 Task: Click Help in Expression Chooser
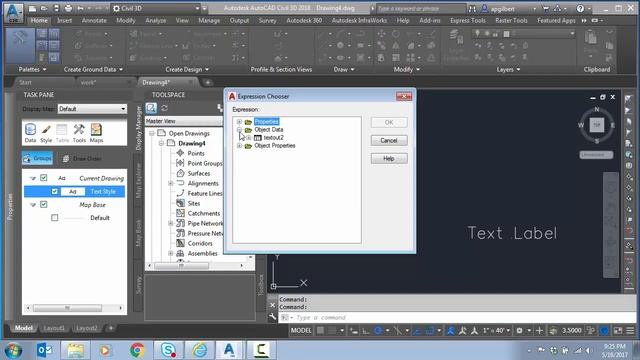(389, 158)
